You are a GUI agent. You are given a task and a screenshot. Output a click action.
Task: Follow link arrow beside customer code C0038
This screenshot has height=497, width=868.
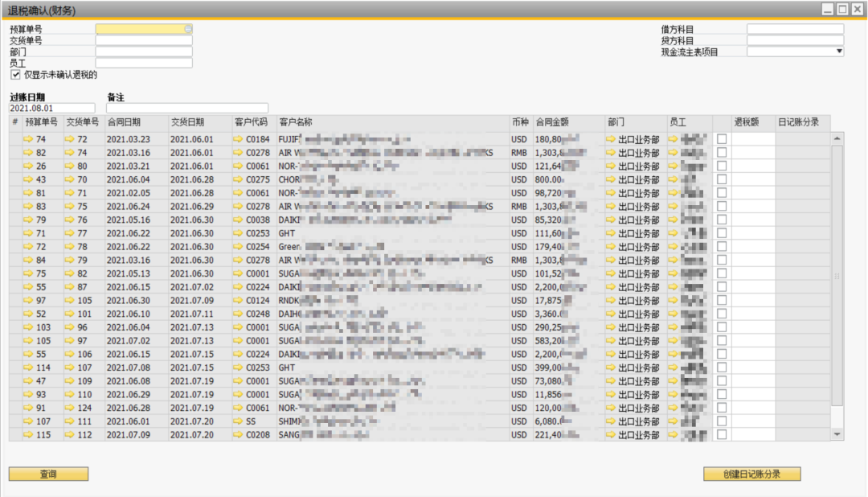(238, 220)
